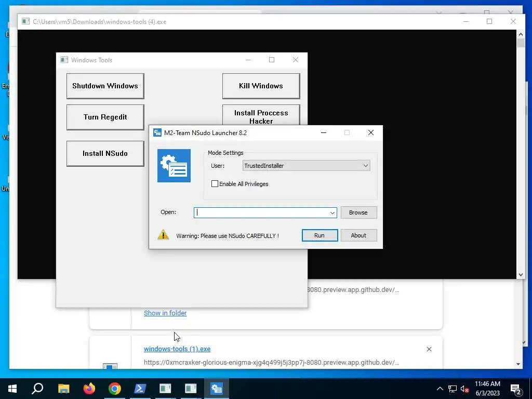Show hidden system tray icons

coord(440,389)
